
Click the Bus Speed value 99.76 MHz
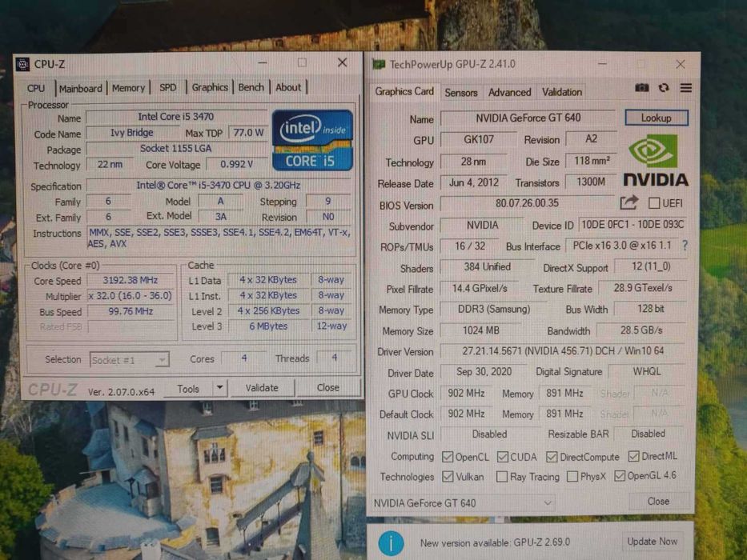point(130,311)
